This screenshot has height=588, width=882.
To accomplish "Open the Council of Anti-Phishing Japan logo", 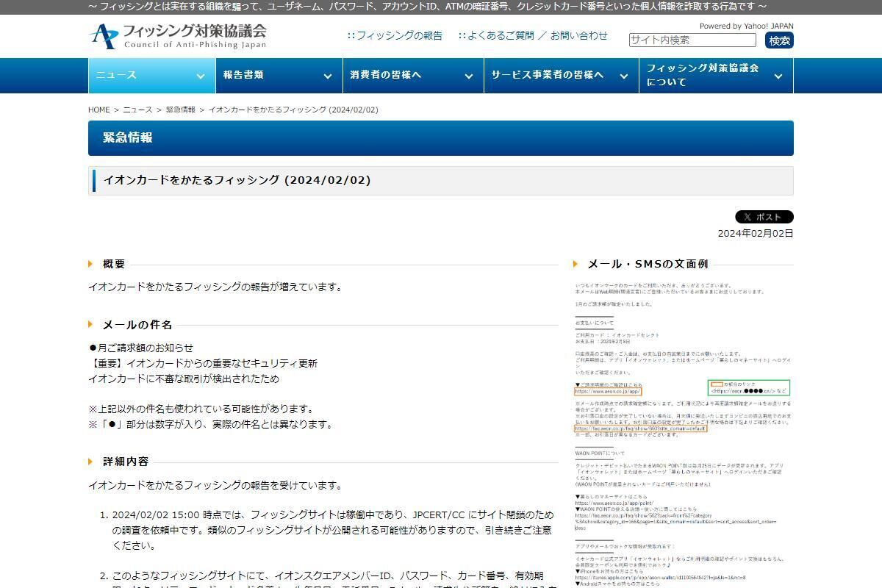I will pyautogui.click(x=178, y=36).
